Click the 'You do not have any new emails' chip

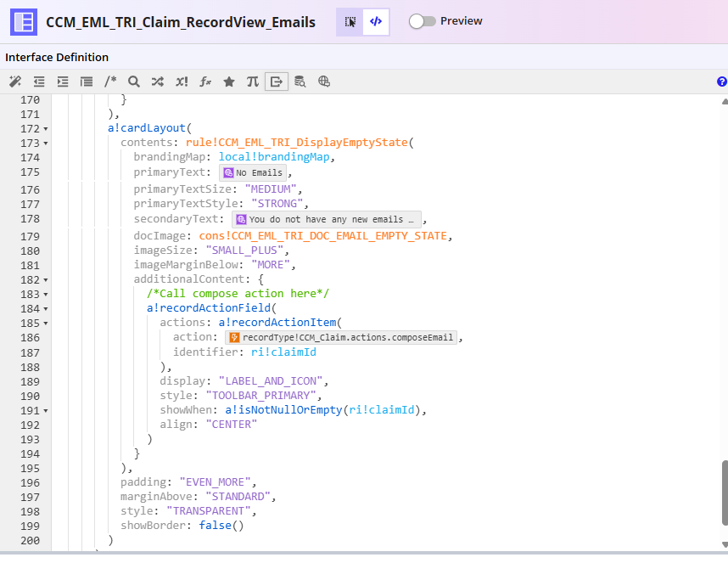pyautogui.click(x=327, y=219)
